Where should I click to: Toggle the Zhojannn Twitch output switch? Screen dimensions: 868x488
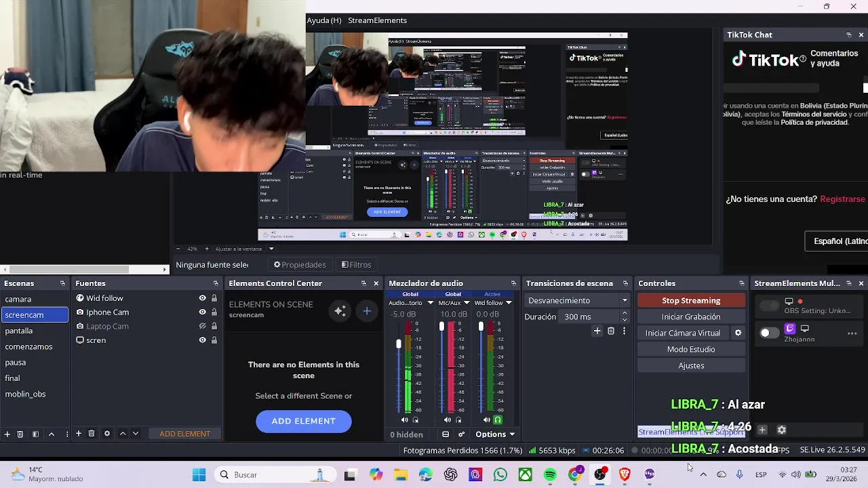769,333
